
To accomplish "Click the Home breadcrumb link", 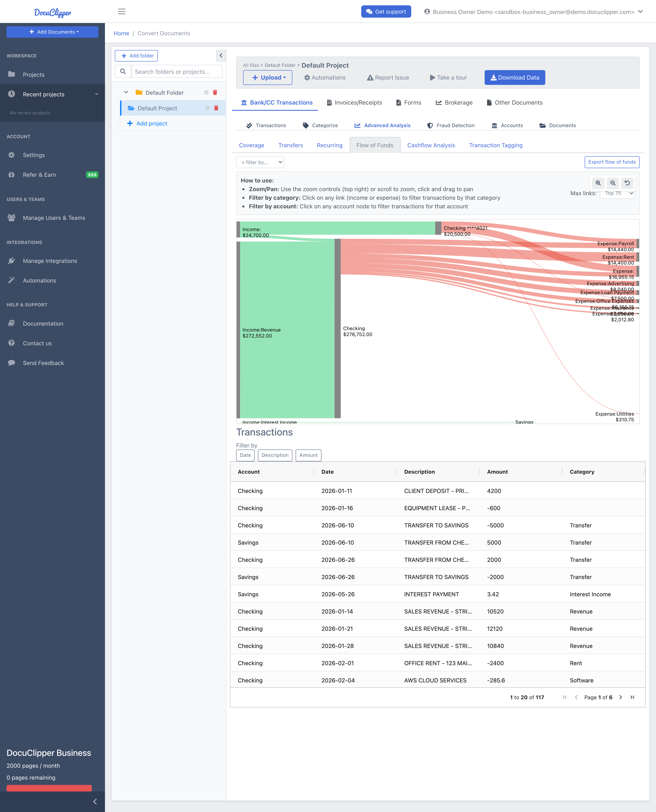I will [x=121, y=33].
